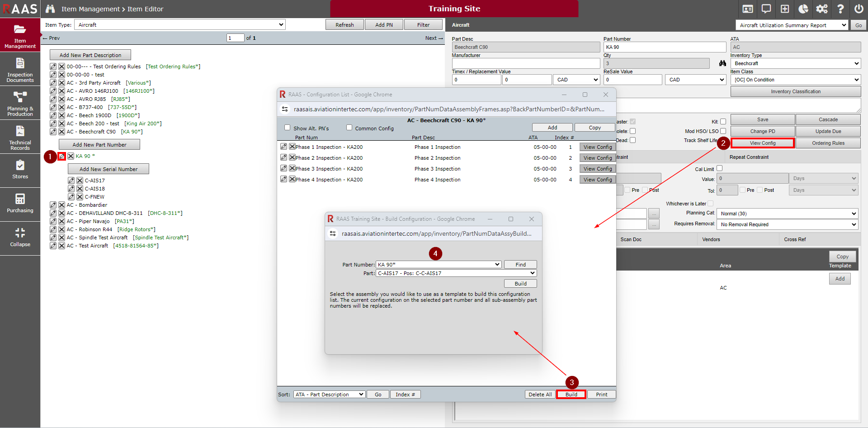868x428 pixels.
Task: Go to Planning & Production
Action: 20,103
